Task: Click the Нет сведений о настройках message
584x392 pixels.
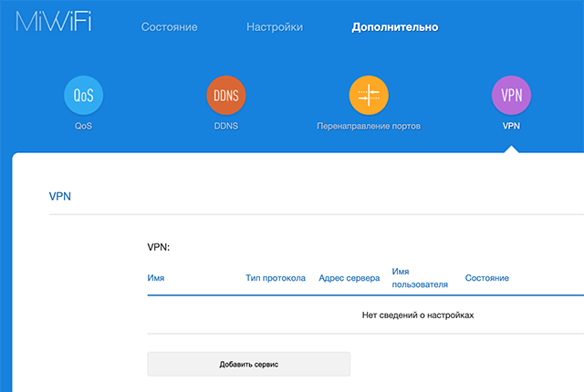Action: pos(419,315)
